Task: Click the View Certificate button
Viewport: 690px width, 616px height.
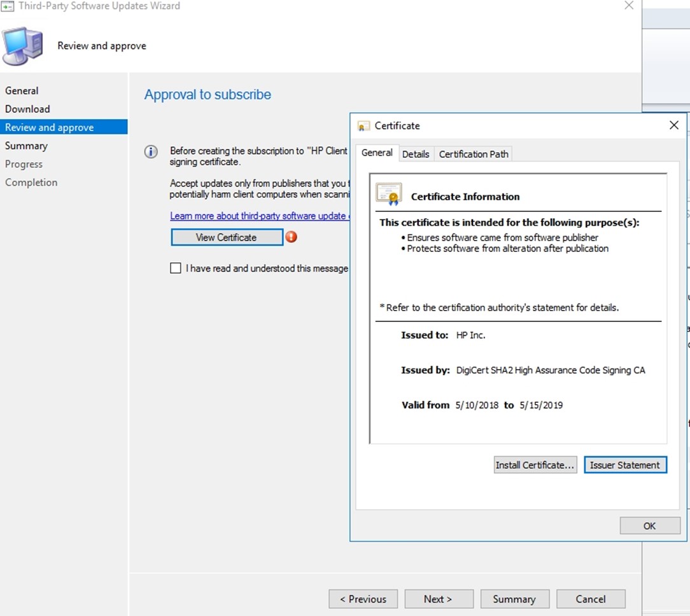Action: point(227,237)
